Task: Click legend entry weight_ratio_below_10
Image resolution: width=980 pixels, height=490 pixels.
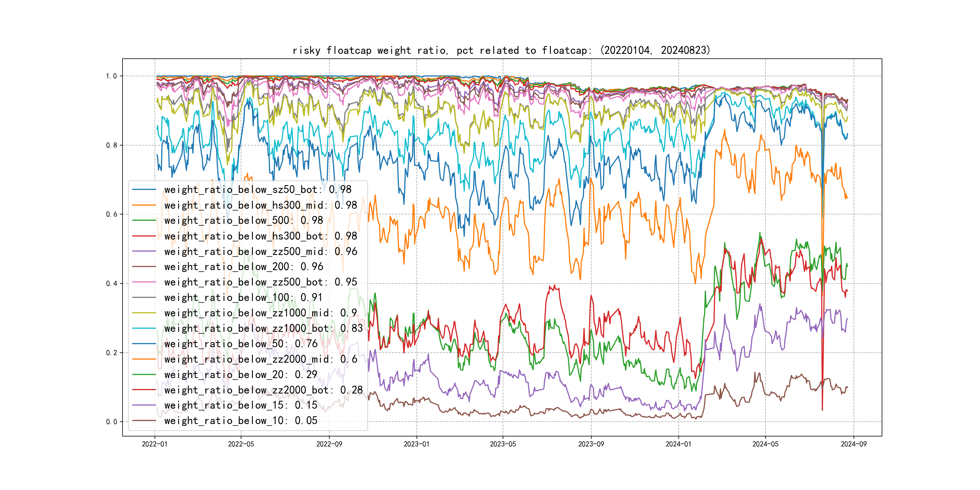Action: click(240, 420)
